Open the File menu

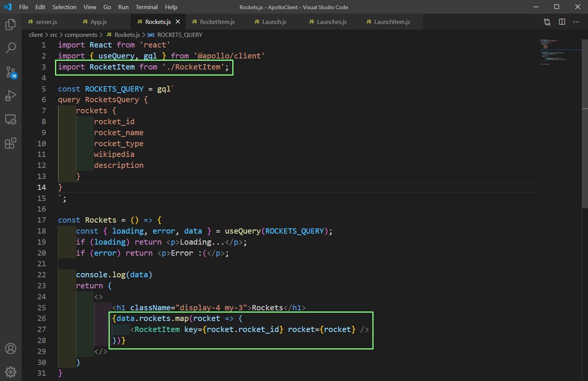click(x=24, y=7)
